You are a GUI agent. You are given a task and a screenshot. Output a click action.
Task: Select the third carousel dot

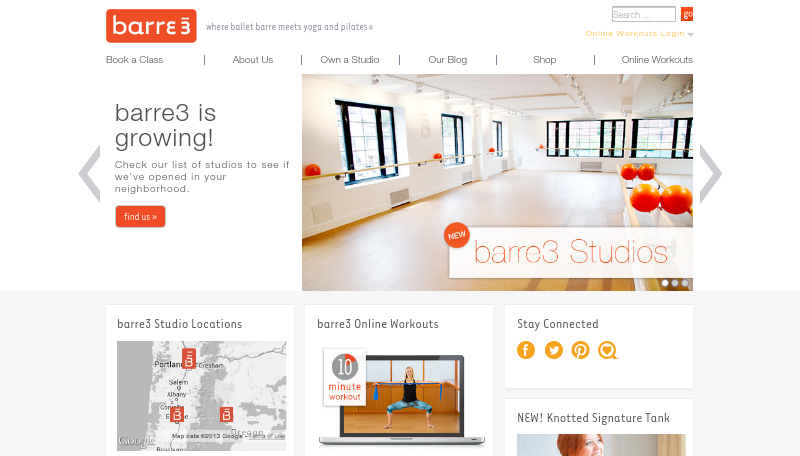click(685, 283)
